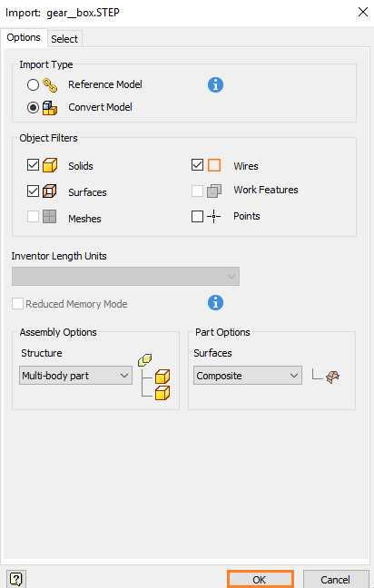Click the chain link Reference Model icon
The width and height of the screenshot is (374, 588).
[50, 85]
